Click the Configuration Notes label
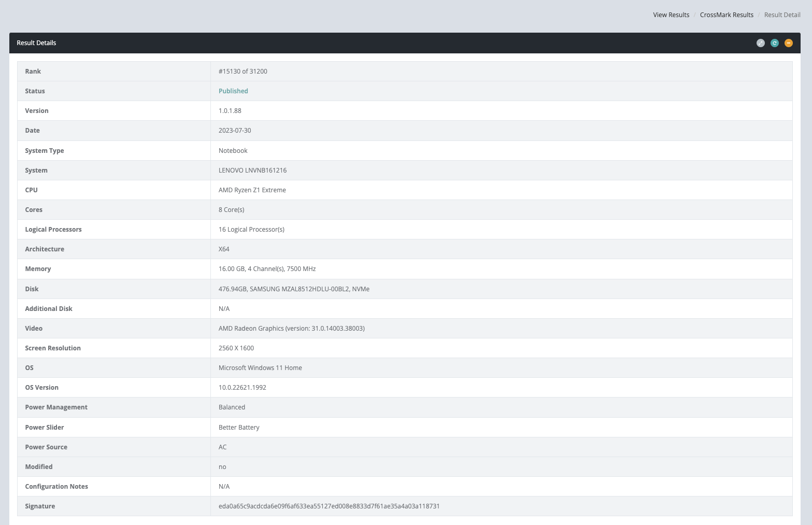 pyautogui.click(x=56, y=487)
